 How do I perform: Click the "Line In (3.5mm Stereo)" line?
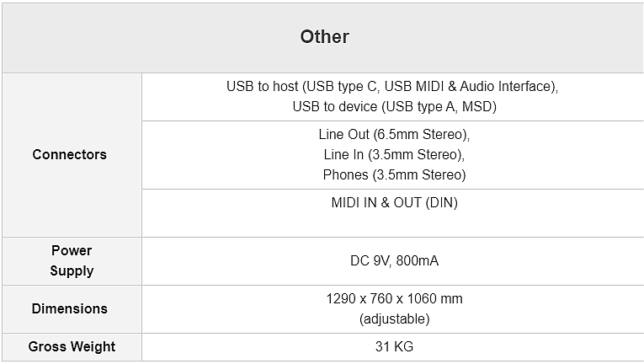click(x=394, y=155)
